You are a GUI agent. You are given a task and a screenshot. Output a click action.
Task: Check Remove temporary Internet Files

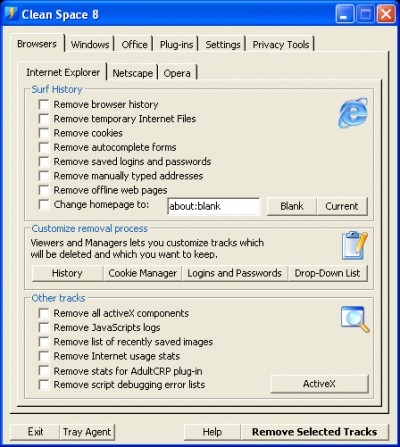tap(44, 119)
